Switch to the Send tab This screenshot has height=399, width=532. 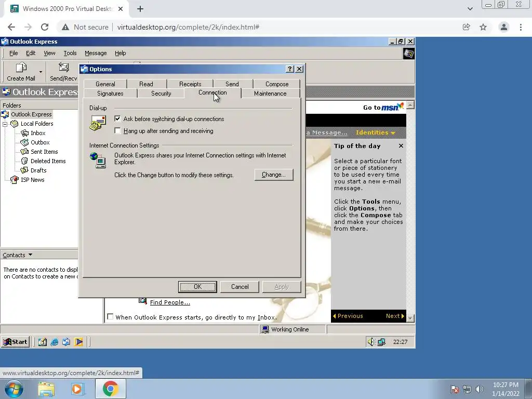tap(232, 84)
